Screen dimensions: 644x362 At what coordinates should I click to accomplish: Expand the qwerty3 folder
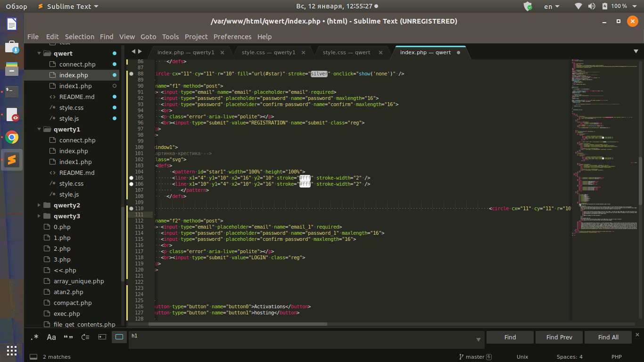tap(40, 216)
